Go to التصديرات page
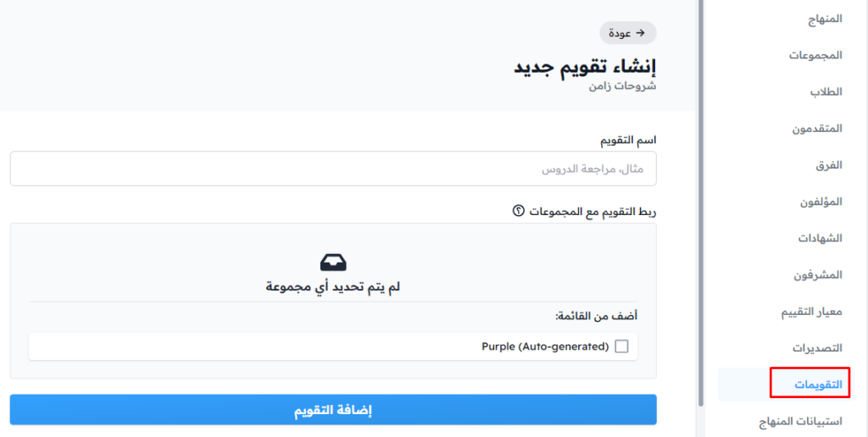The width and height of the screenshot is (868, 437). (x=817, y=348)
